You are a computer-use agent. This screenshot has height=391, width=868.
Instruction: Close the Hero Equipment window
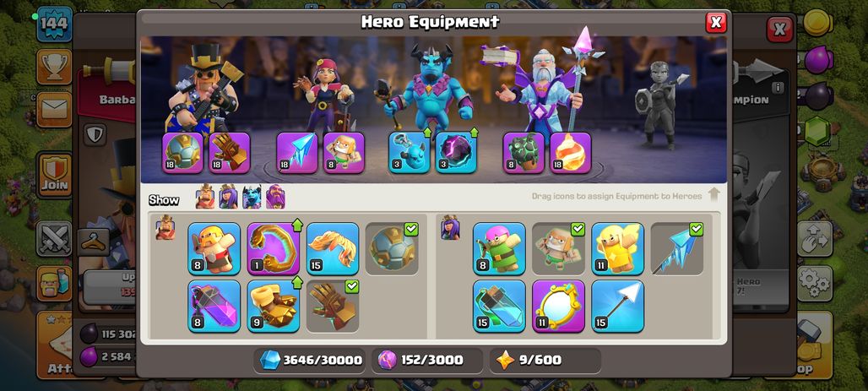pyautogui.click(x=716, y=22)
